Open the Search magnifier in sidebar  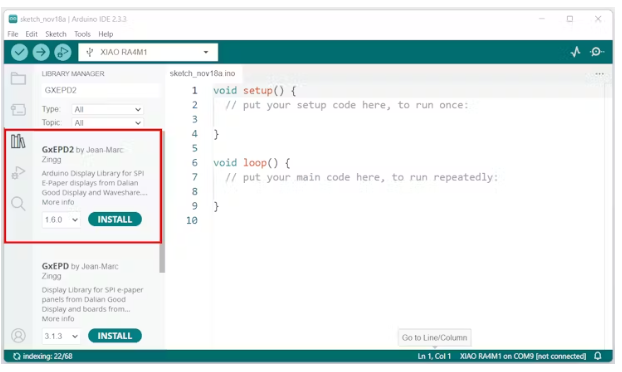click(18, 204)
